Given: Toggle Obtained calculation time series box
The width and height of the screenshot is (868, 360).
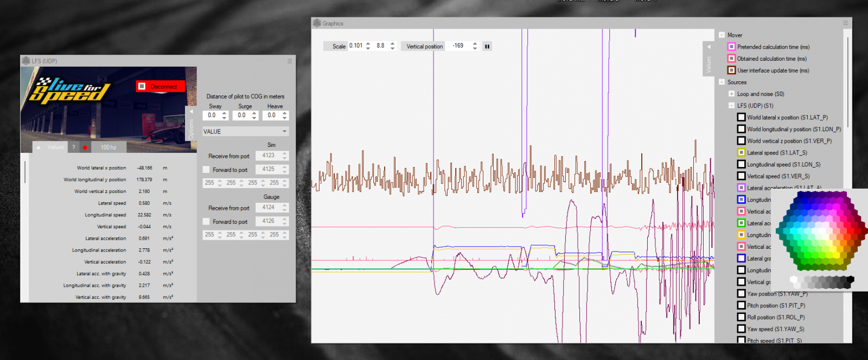Looking at the screenshot, I should pyautogui.click(x=731, y=59).
